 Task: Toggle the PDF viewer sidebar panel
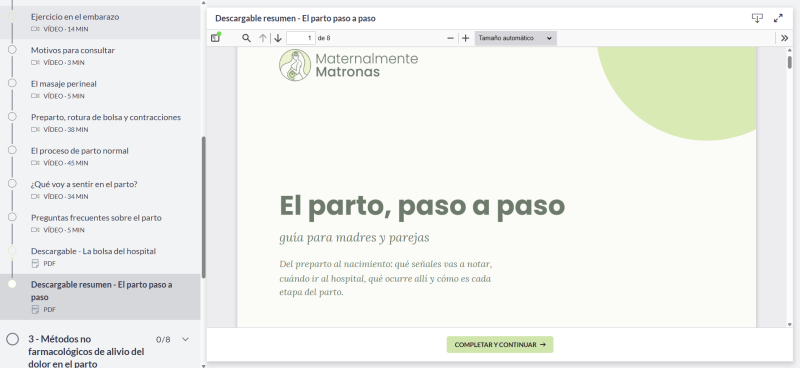[215, 38]
